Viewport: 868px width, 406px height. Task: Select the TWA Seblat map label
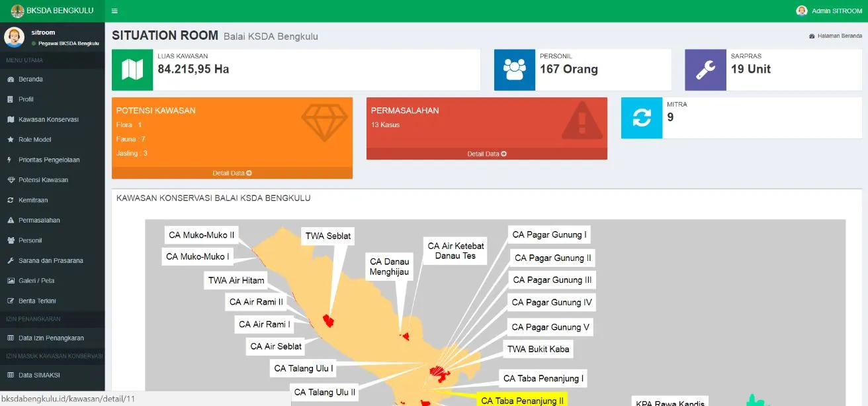[x=328, y=236]
